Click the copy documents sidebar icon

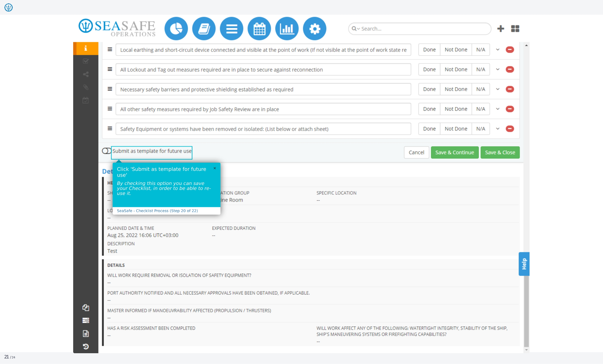[x=86, y=307]
